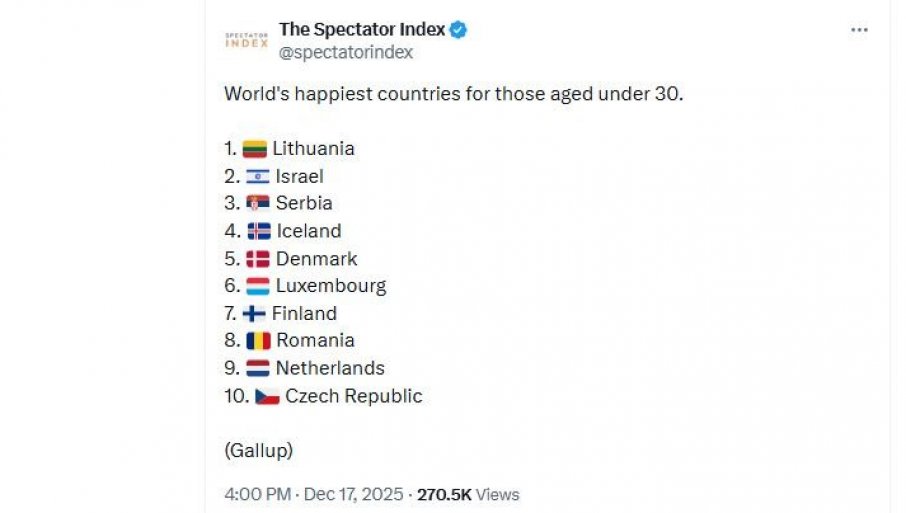Open the @spectatorindex handle link
Screen dimensions: 906x513
[346, 52]
